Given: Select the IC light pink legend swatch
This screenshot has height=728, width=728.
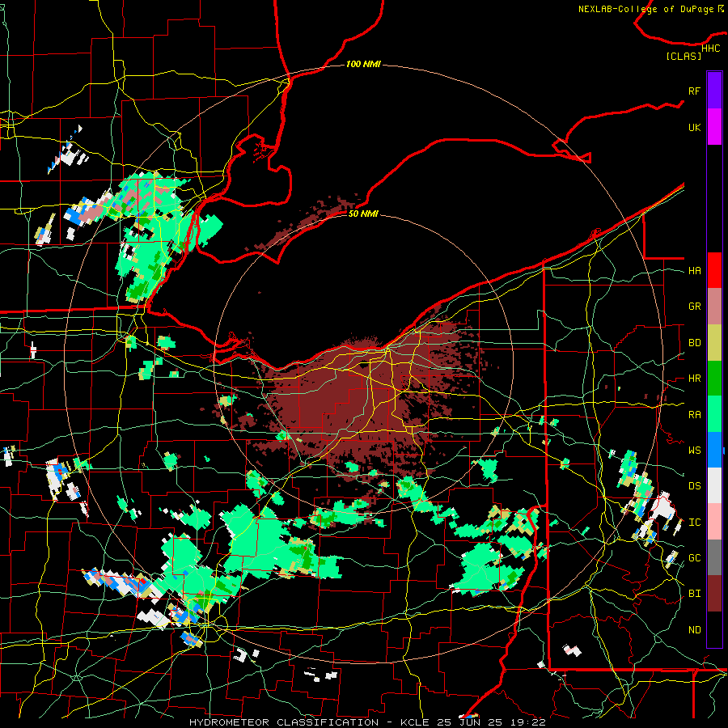Looking at the screenshot, I should (x=714, y=522).
